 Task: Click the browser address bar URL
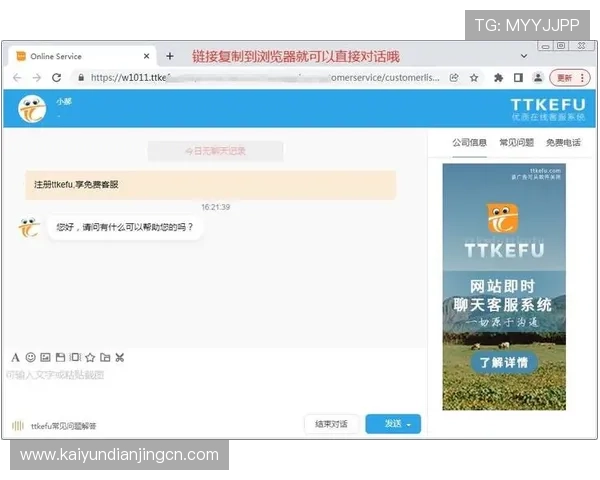264,78
